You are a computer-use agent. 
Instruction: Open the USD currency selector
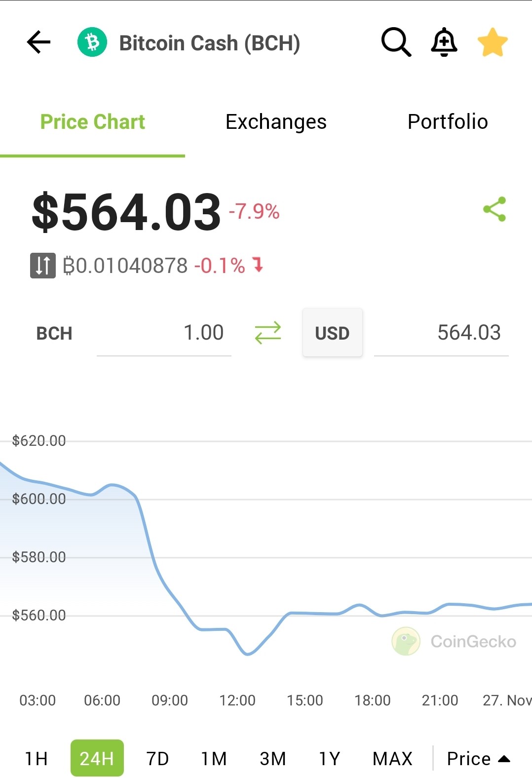point(332,333)
